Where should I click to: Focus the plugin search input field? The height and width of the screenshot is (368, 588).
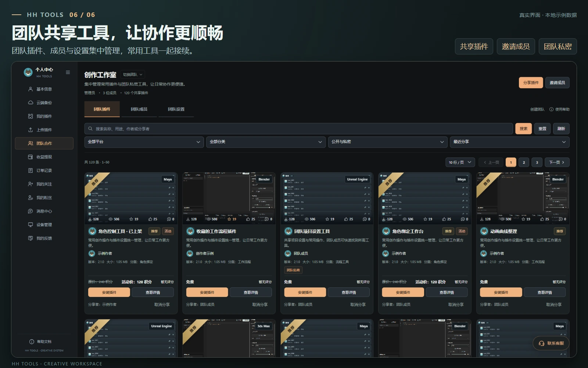click(298, 129)
